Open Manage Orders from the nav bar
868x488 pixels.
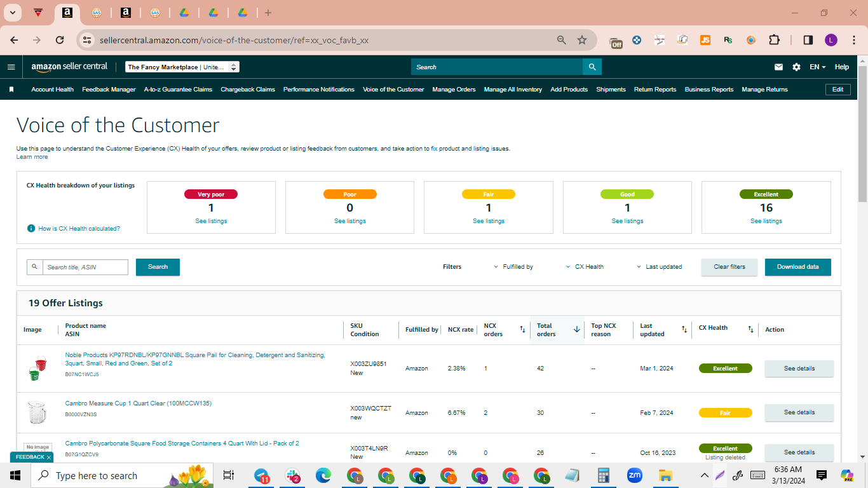(454, 90)
